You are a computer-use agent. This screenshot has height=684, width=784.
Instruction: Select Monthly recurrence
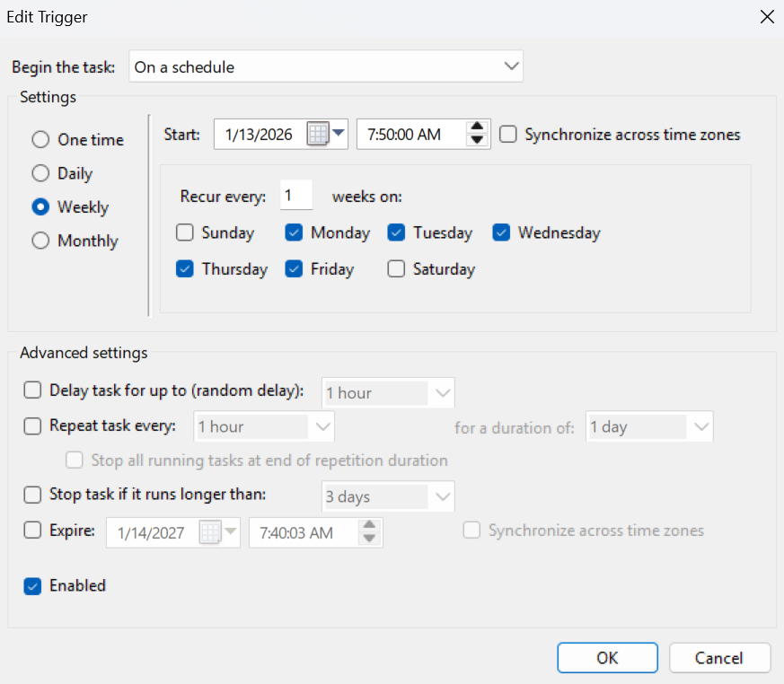[x=40, y=241]
